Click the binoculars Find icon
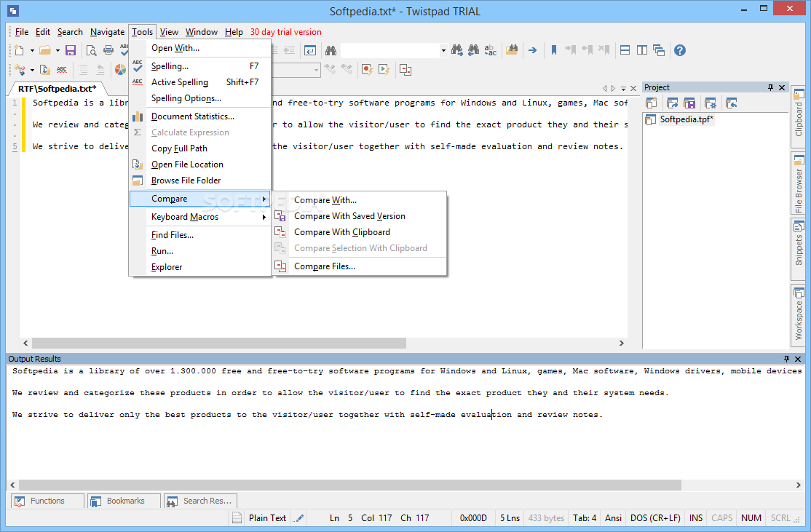 [331, 50]
